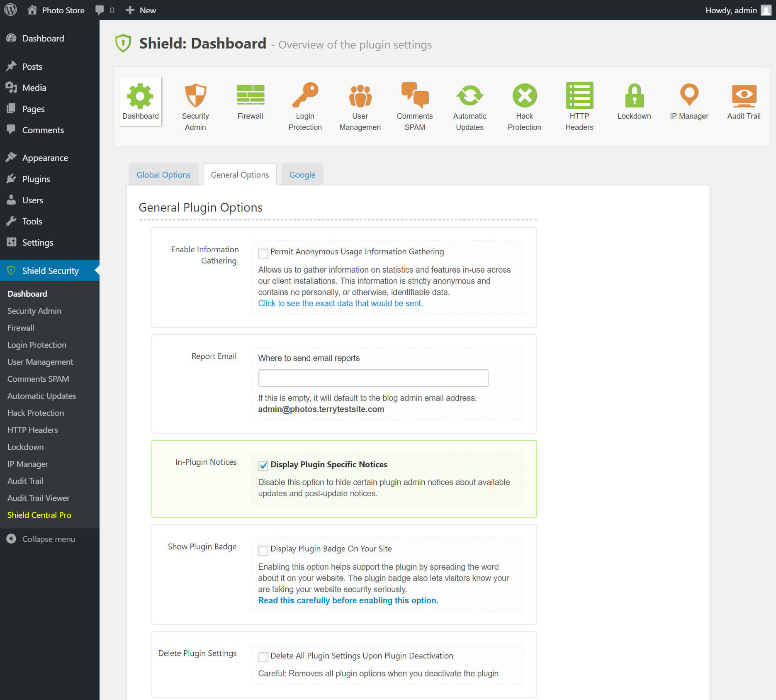776x700 pixels.
Task: Click the WordPress logo in admin bar
Action: 10,10
